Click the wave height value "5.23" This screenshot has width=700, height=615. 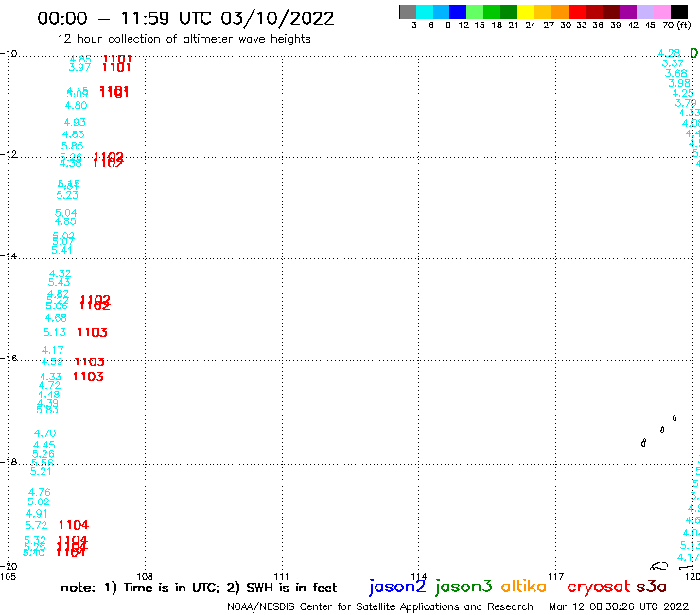point(67,195)
